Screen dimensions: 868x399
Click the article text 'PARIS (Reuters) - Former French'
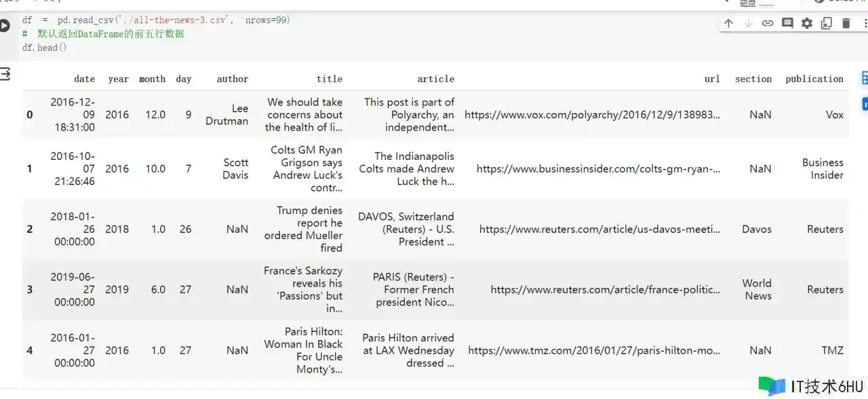click(414, 289)
